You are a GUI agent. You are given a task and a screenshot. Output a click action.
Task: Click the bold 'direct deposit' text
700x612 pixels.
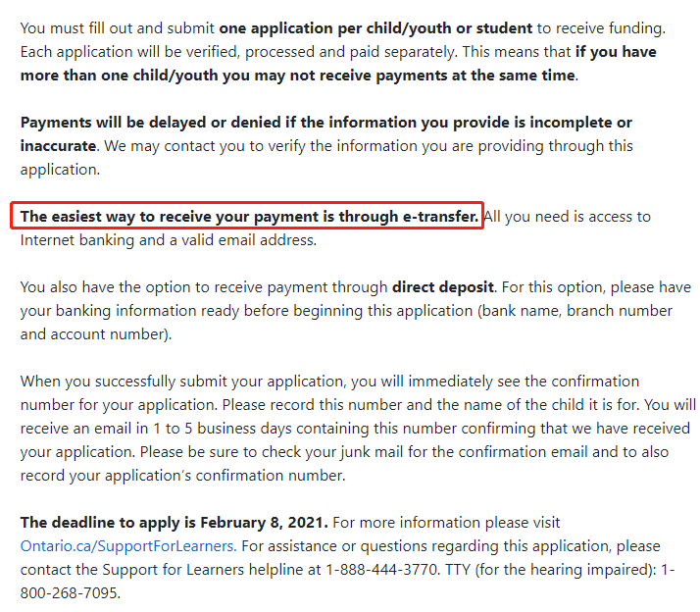[x=443, y=286]
